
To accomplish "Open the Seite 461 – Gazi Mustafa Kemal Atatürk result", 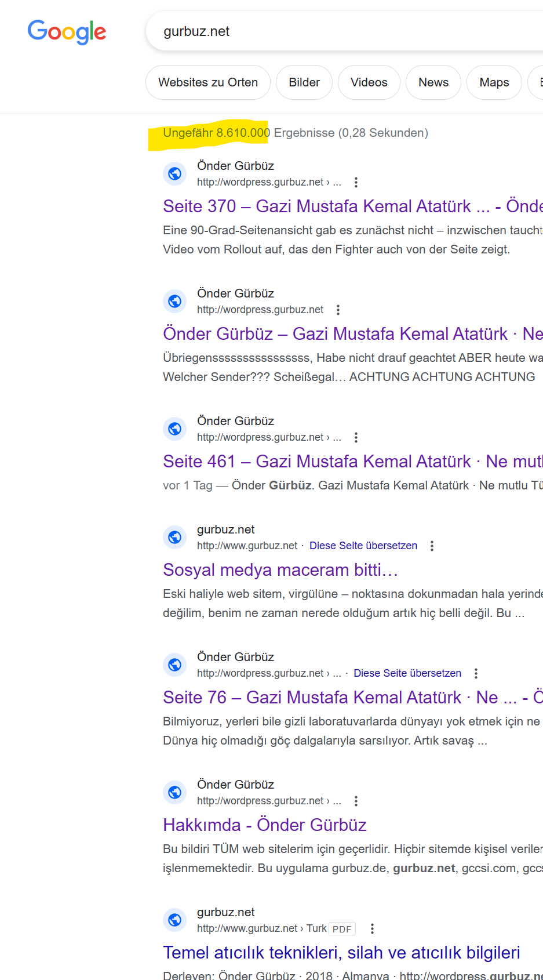I will coord(353,461).
